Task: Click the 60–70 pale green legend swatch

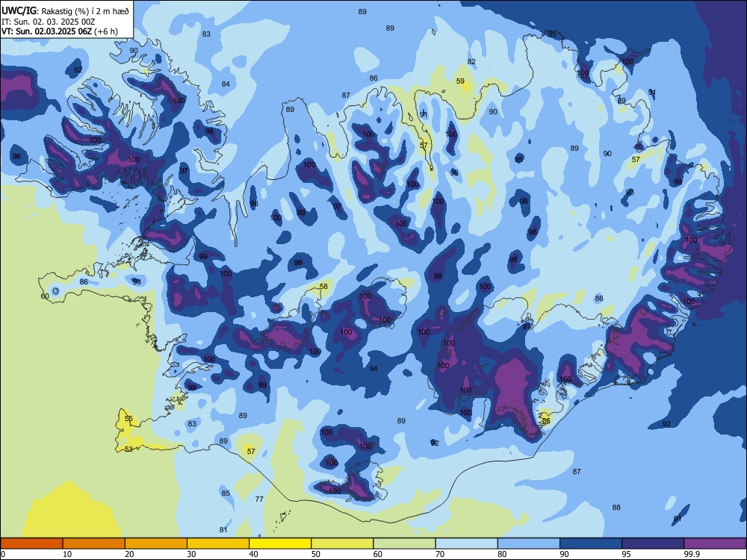Action: [x=404, y=544]
